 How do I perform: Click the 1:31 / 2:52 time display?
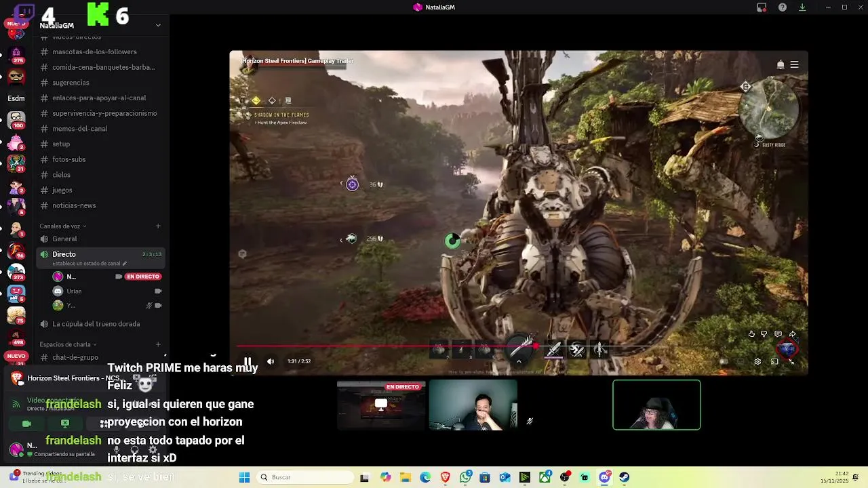(299, 361)
